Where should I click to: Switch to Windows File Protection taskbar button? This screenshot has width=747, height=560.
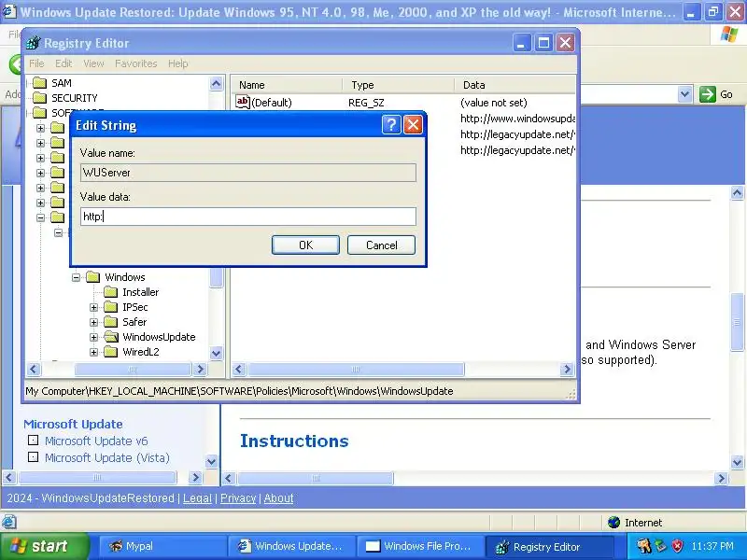coord(420,546)
